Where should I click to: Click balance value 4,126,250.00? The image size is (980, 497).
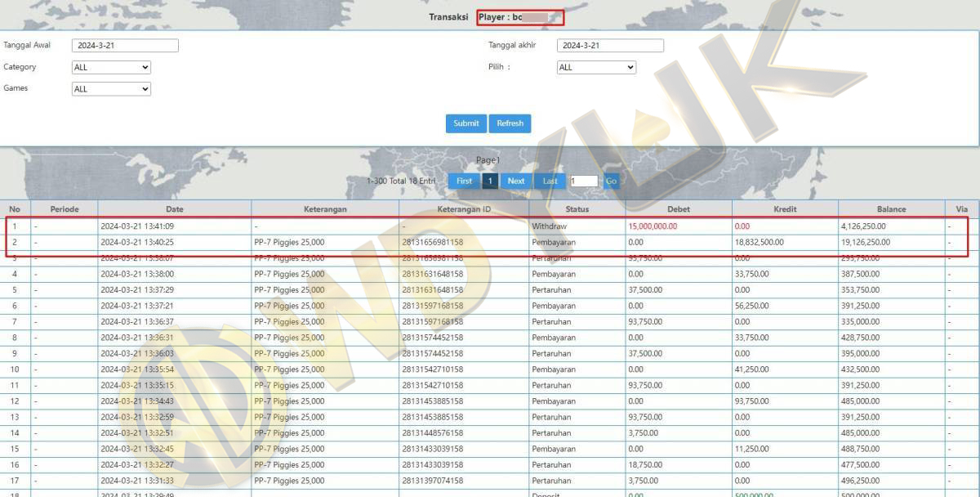pos(863,226)
